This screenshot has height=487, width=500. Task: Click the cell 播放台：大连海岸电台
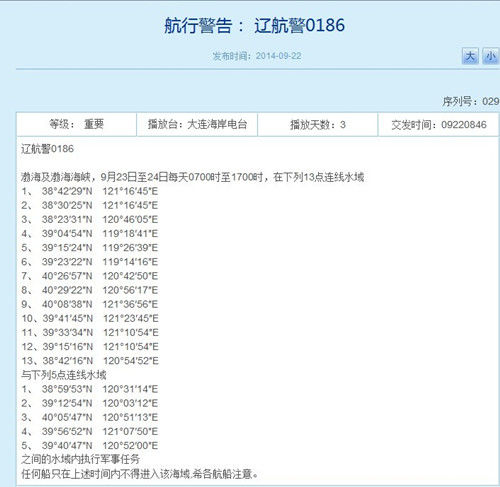197,124
